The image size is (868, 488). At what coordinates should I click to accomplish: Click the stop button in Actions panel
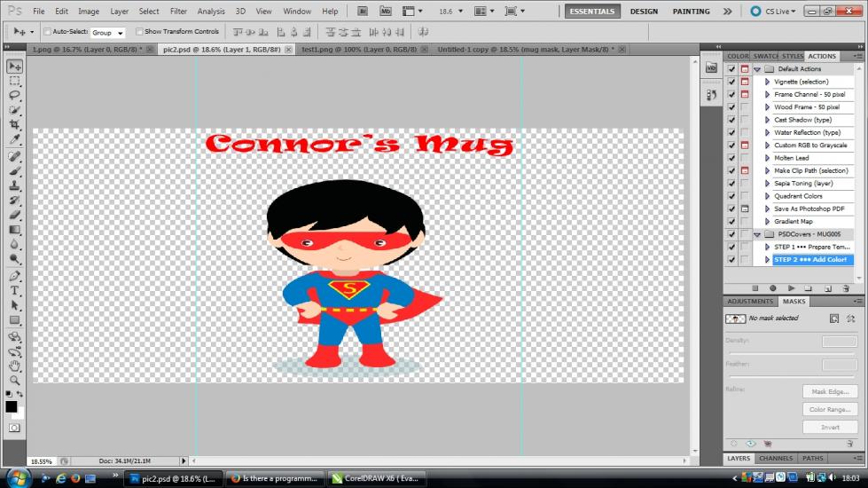[x=755, y=288]
